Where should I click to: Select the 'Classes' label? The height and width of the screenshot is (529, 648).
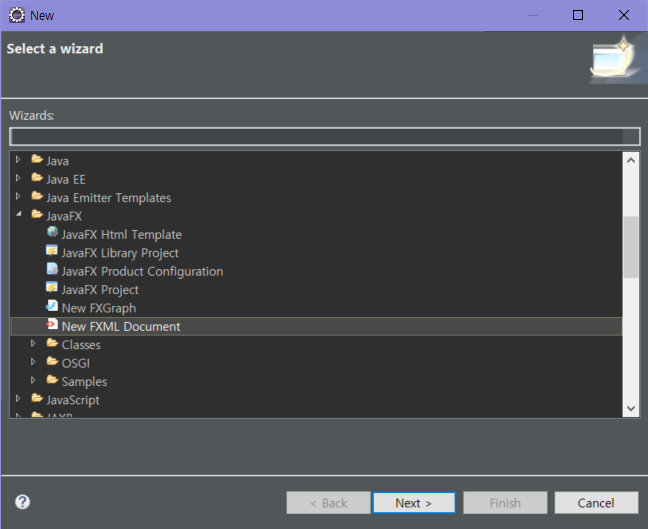81,345
